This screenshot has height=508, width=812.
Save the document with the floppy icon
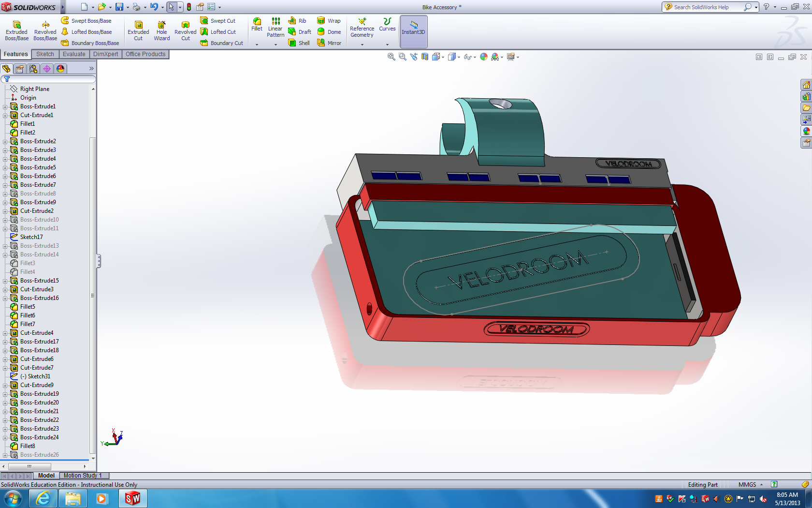(119, 7)
